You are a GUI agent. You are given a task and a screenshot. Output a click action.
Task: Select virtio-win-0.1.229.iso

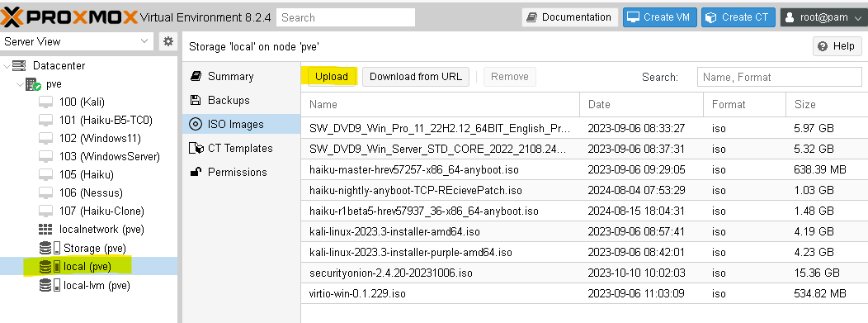[x=584, y=293]
